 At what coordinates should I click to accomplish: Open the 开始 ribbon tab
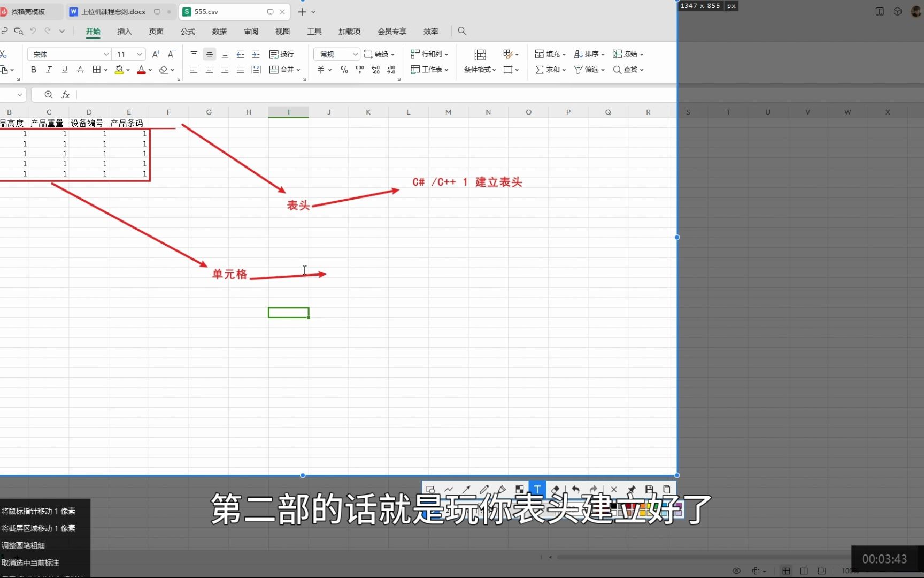(93, 31)
